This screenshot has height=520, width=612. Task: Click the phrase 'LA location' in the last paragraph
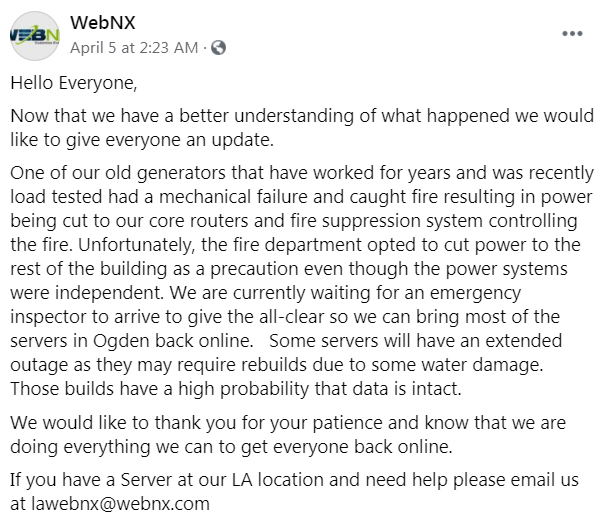click(276, 480)
